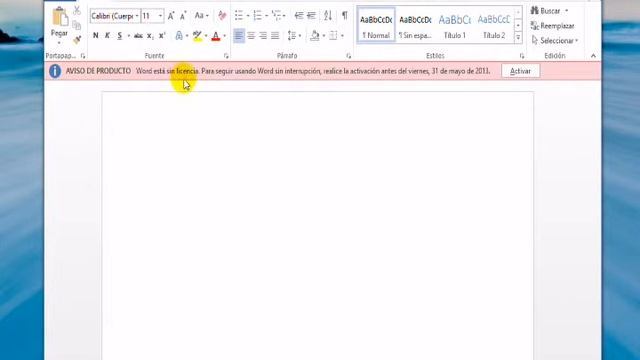Image resolution: width=640 pixels, height=360 pixels.
Task: Show next row in styles gallery
Action: pyautogui.click(x=518, y=25)
